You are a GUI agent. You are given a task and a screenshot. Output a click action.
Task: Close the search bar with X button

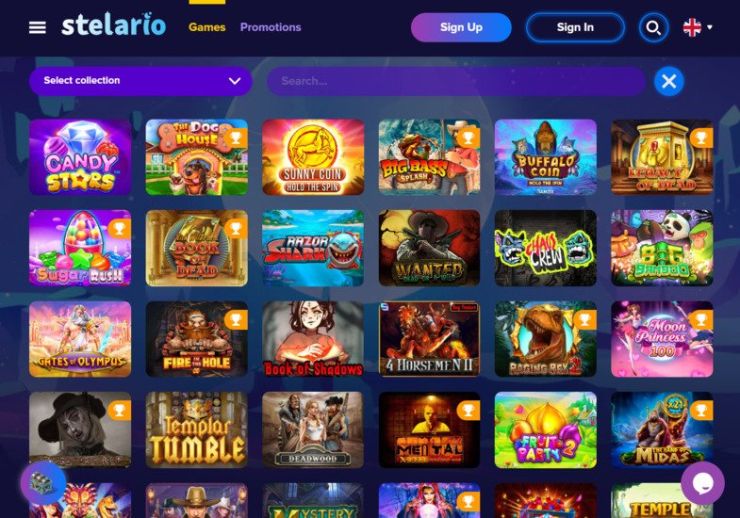coord(669,81)
